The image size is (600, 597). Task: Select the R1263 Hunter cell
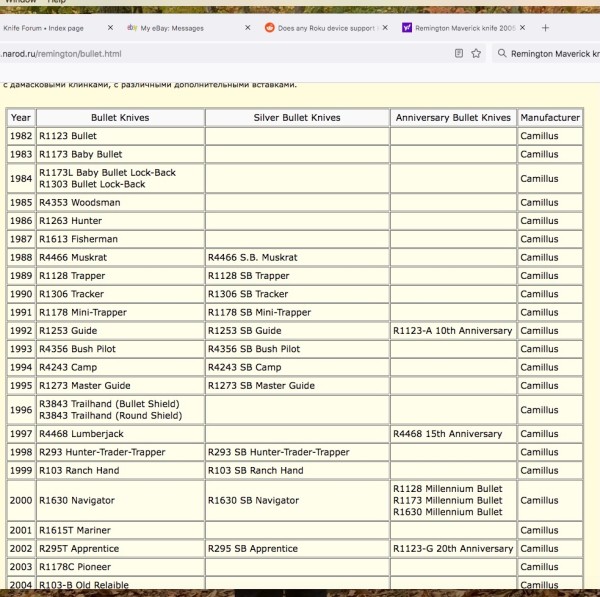point(120,221)
